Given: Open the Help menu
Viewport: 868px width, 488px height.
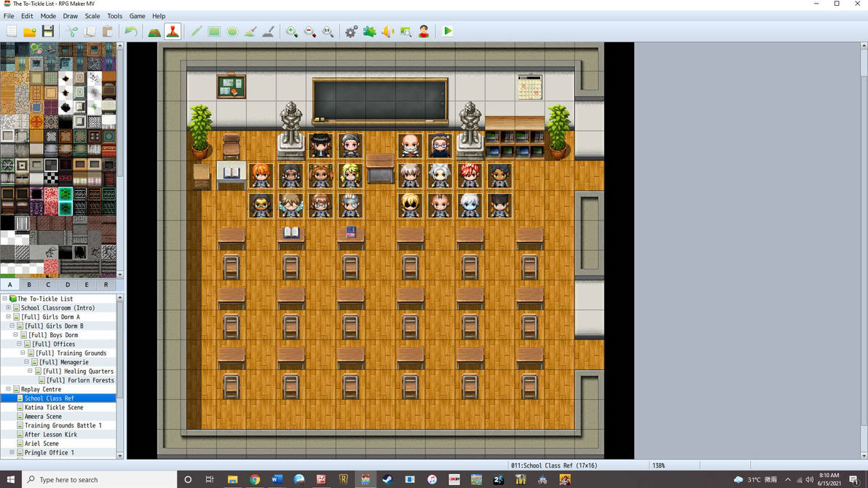Looking at the screenshot, I should [159, 16].
